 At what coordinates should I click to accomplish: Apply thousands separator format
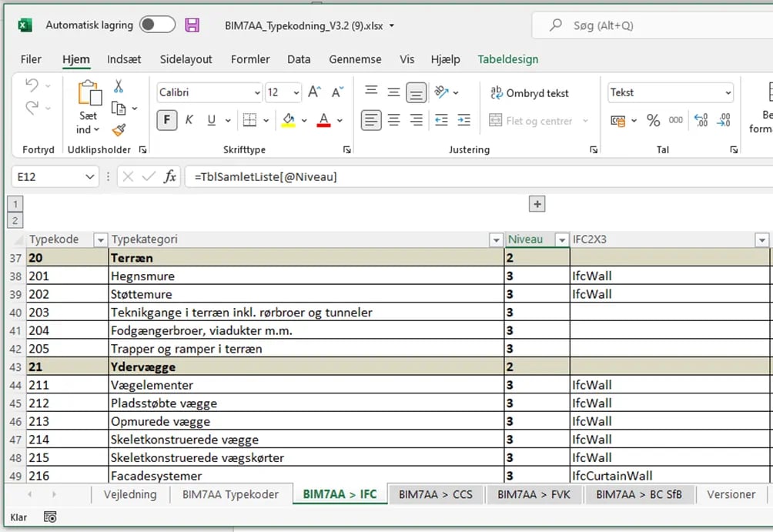pyautogui.click(x=675, y=120)
